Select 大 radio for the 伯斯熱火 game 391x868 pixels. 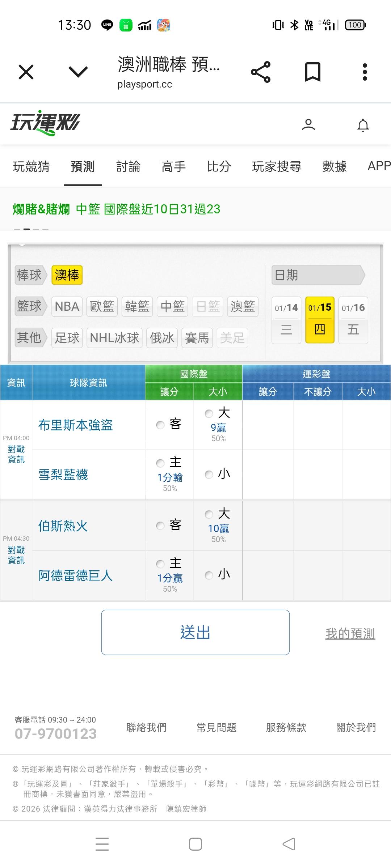pos(209,514)
